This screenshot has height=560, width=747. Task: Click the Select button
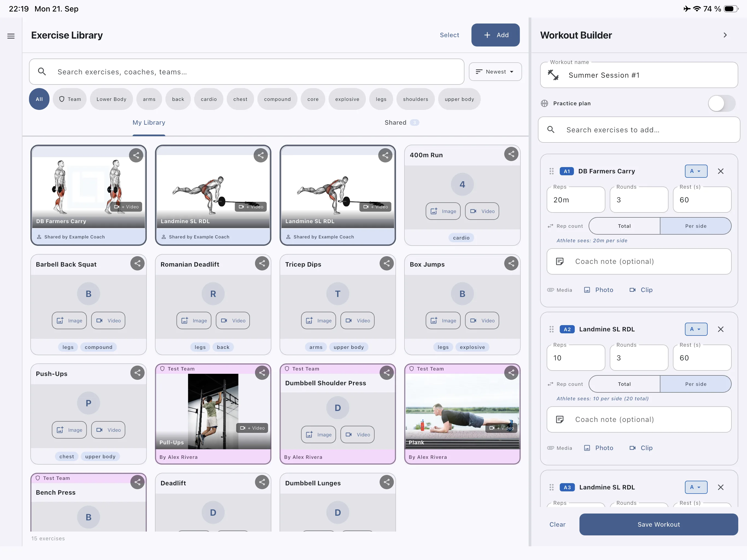449,35
